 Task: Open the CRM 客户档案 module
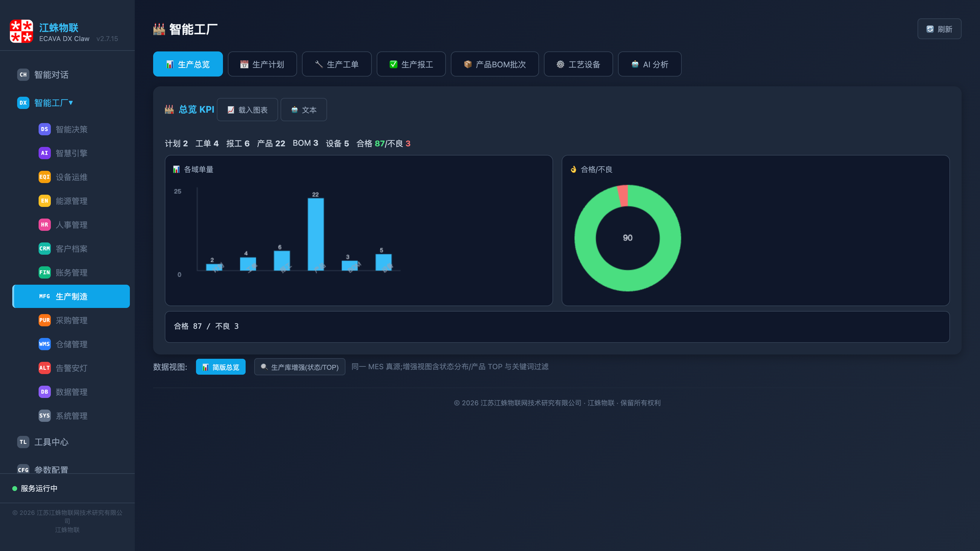pyautogui.click(x=71, y=248)
